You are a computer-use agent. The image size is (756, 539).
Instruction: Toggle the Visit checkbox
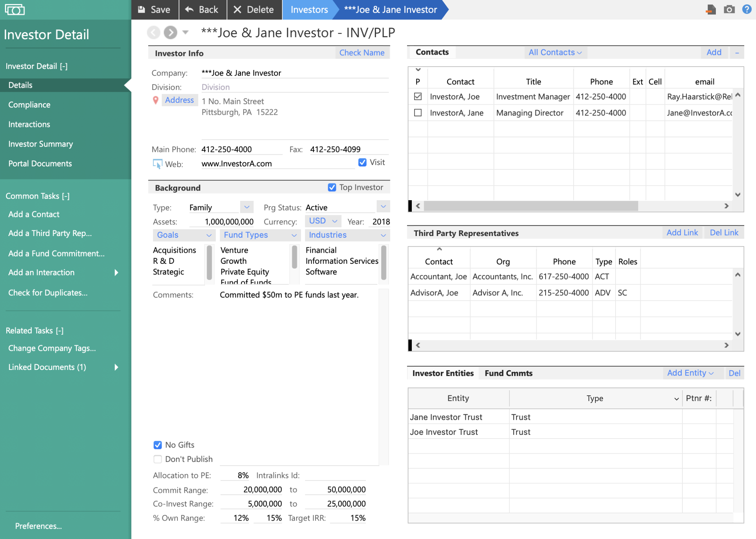pyautogui.click(x=362, y=162)
